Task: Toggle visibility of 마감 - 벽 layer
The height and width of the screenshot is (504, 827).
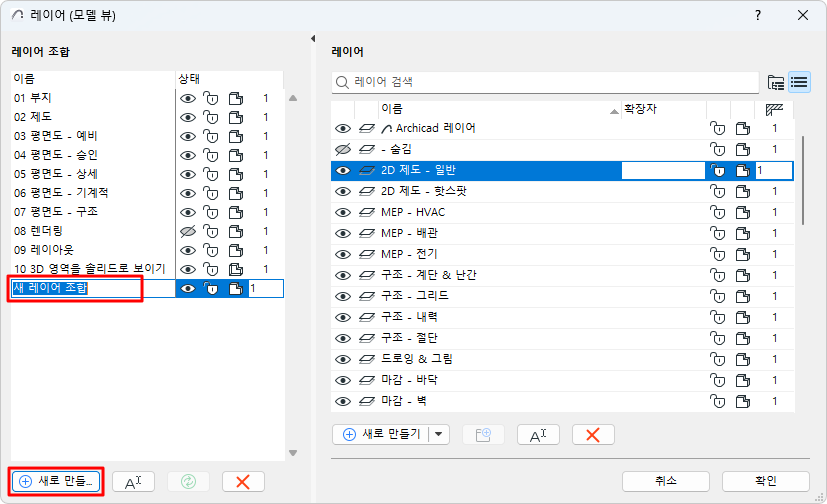Action: (x=343, y=402)
